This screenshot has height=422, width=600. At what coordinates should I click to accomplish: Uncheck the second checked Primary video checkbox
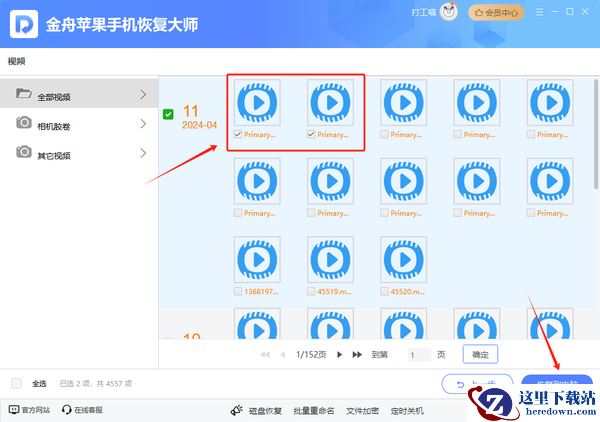311,134
